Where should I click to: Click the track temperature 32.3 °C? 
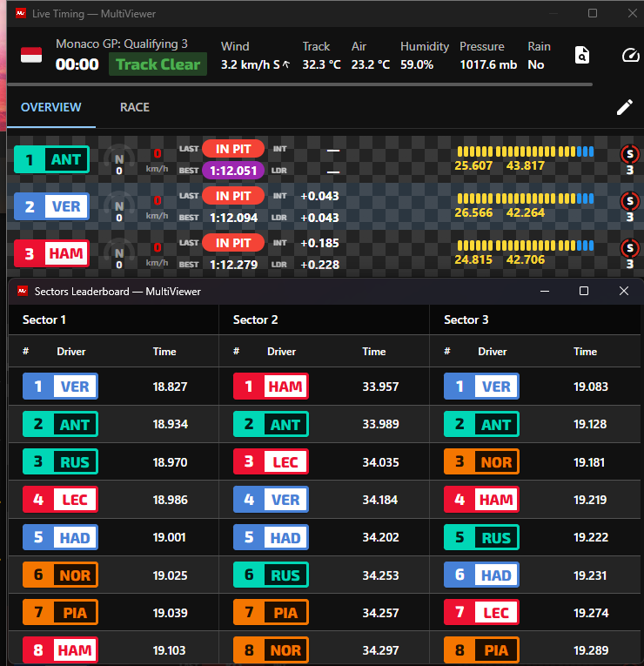tap(322, 64)
